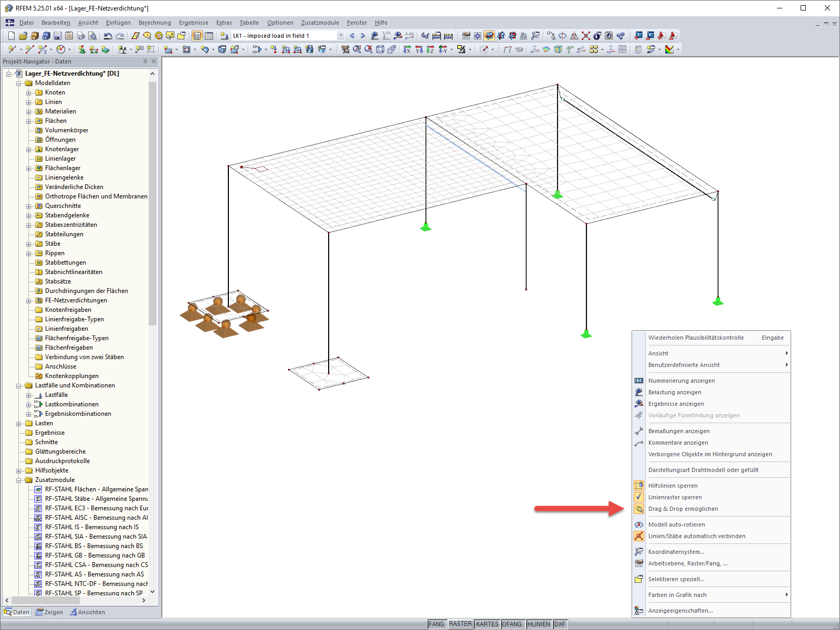Image resolution: width=840 pixels, height=630 pixels.
Task: Click the Selektieren speziell menu icon
Action: pyautogui.click(x=639, y=579)
